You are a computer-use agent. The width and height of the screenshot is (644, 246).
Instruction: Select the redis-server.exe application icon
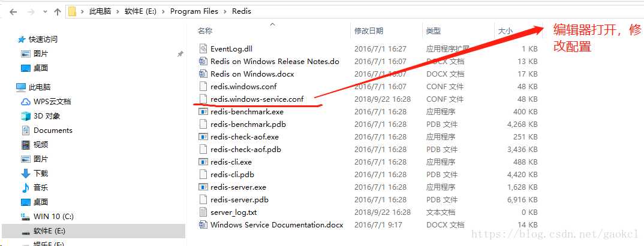[x=203, y=187]
